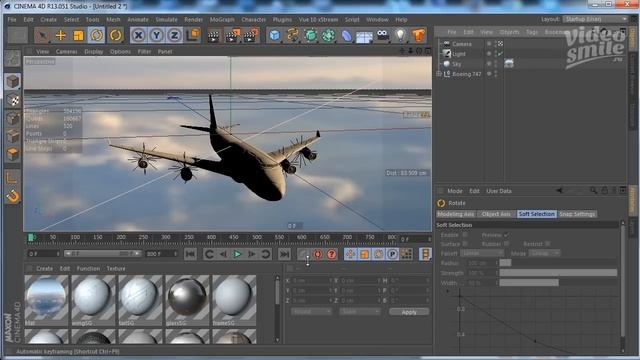
Task: Add a Floor environment object
Action: 364,36
